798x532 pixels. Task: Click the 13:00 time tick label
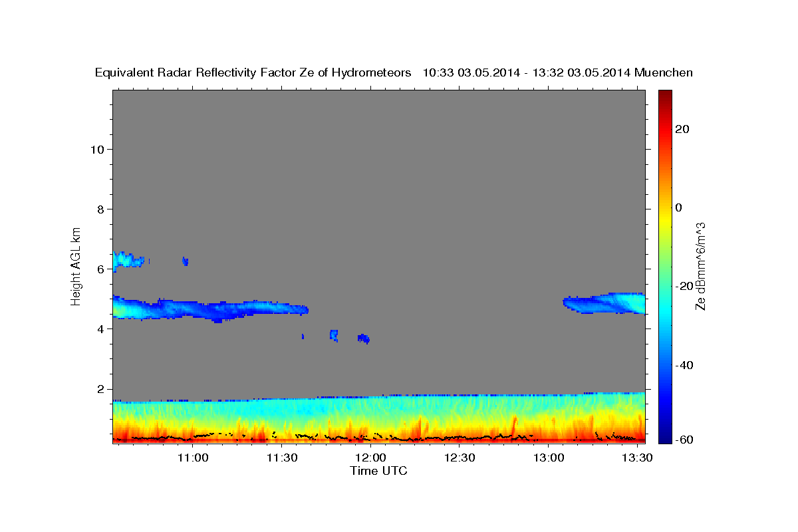pyautogui.click(x=549, y=458)
